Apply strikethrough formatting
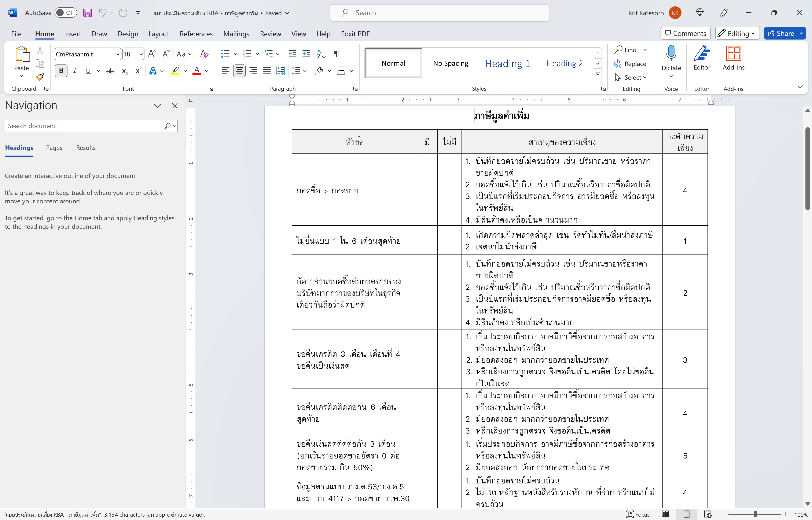The image size is (812, 520). click(x=110, y=71)
